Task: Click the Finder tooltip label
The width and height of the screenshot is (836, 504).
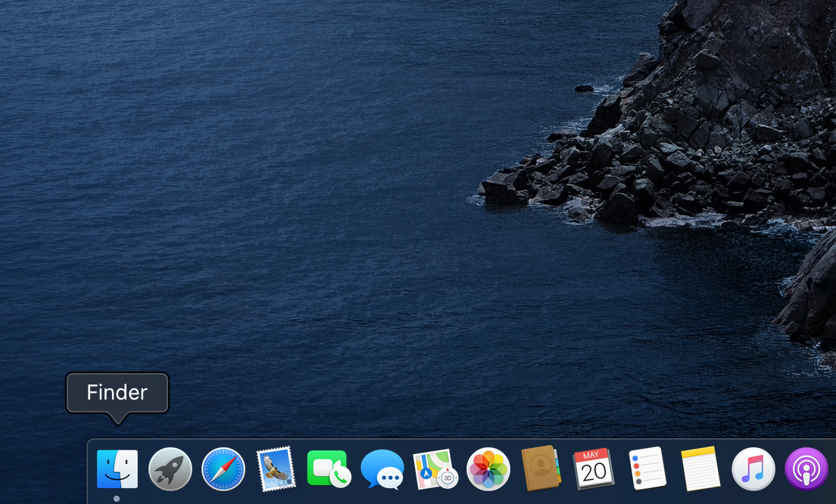Action: click(x=117, y=392)
